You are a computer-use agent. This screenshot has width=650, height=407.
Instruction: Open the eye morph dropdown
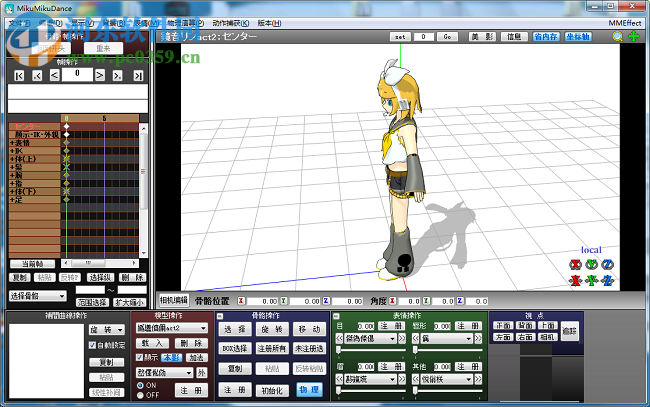click(370, 339)
